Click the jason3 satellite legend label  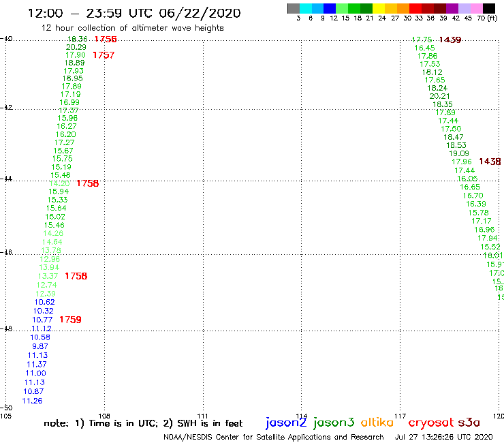(334, 423)
